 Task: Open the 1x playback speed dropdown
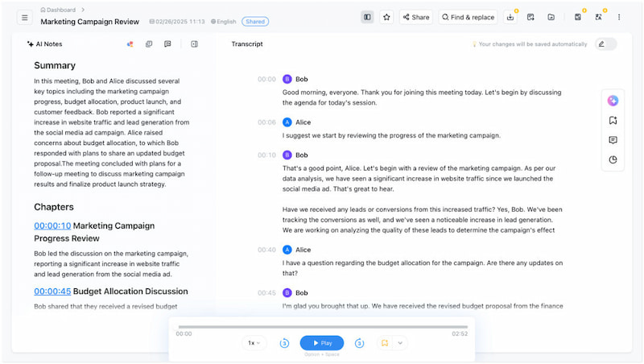[x=254, y=342]
